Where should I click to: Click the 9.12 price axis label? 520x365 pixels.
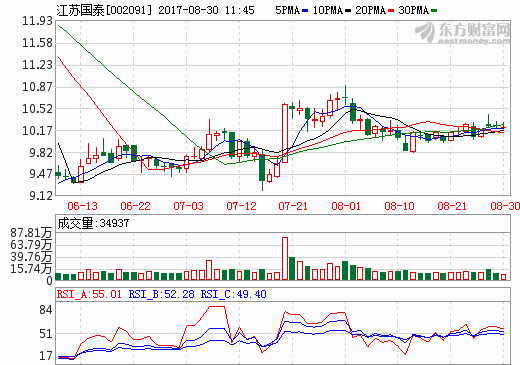(x=41, y=196)
